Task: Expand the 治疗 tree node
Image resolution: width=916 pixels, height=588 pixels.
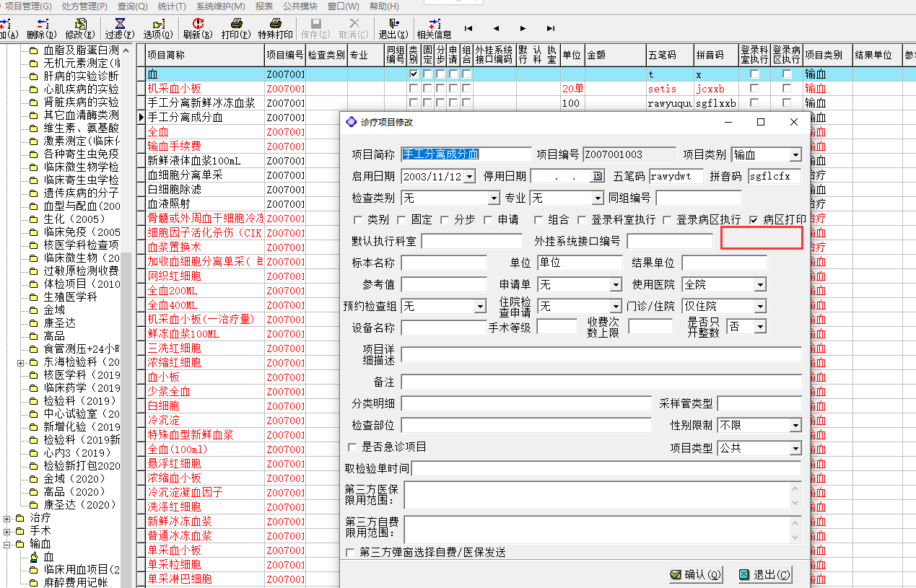Action: click(x=7, y=518)
